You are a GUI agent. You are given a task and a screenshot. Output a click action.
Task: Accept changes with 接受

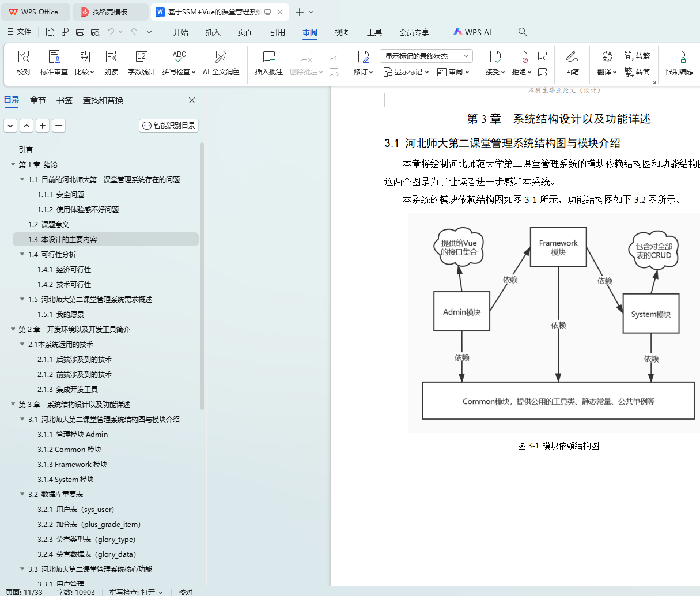(495, 63)
